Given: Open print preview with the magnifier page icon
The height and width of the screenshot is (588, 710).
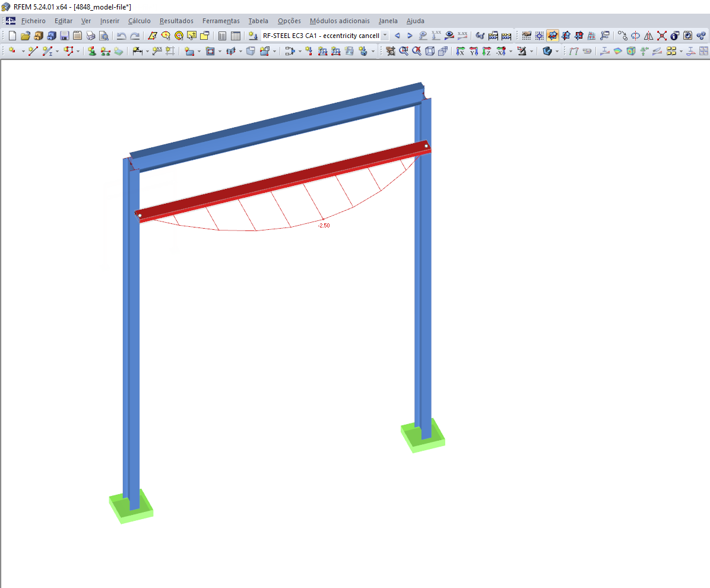Looking at the screenshot, I should click(x=104, y=36).
